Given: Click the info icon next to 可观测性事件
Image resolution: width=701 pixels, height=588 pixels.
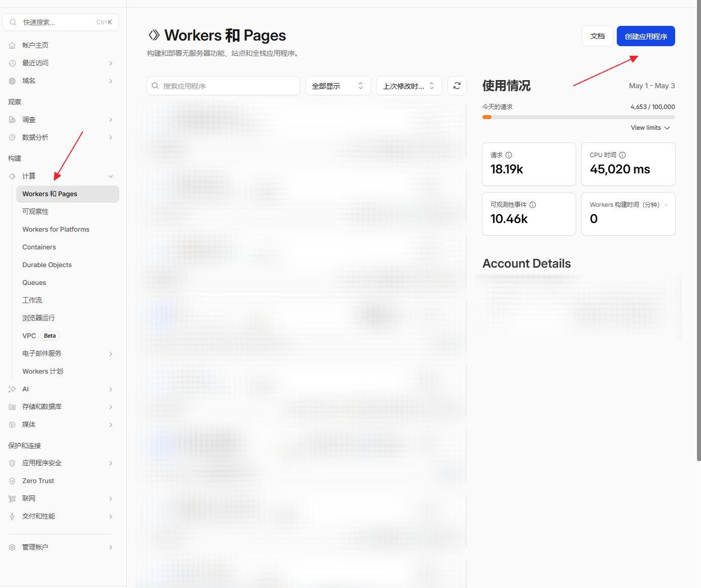Looking at the screenshot, I should click(x=533, y=205).
